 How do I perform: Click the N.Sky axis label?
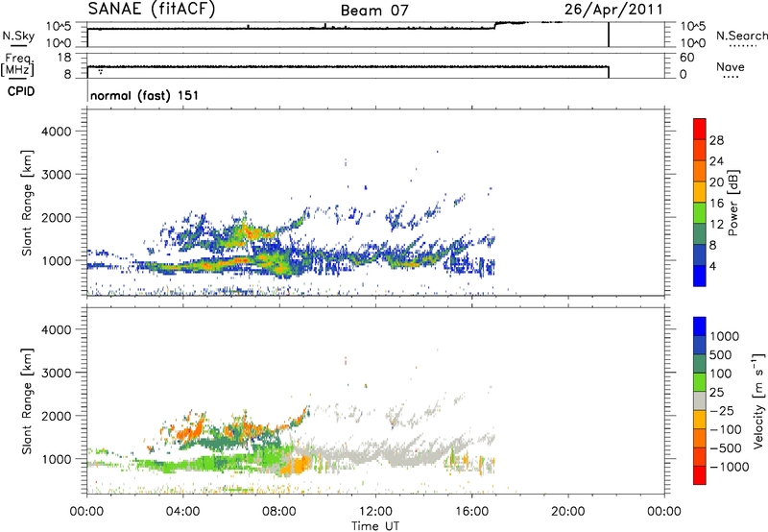tap(18, 36)
